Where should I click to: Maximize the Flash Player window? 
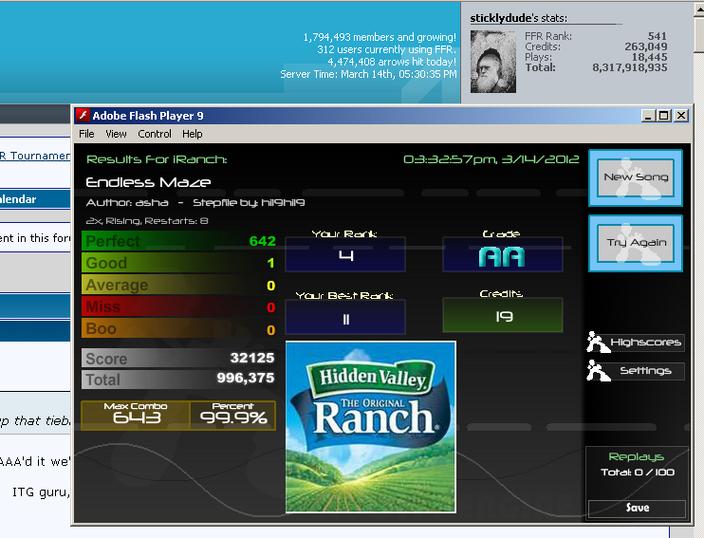pos(664,116)
